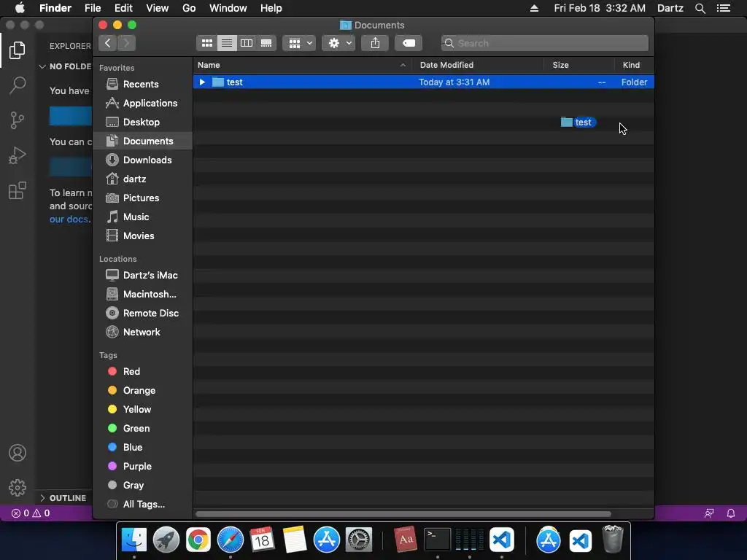Open the Apple menu

tap(20, 8)
